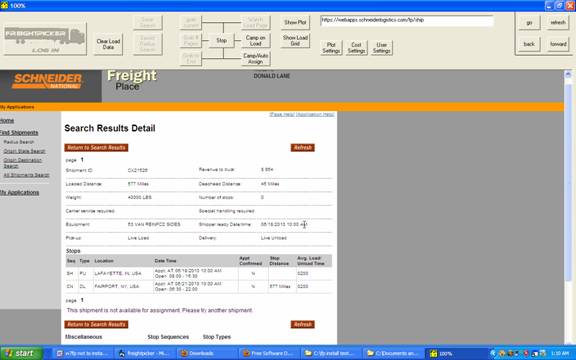The image size is (576, 360).
Task: Click the Show Plot button
Action: point(295,22)
